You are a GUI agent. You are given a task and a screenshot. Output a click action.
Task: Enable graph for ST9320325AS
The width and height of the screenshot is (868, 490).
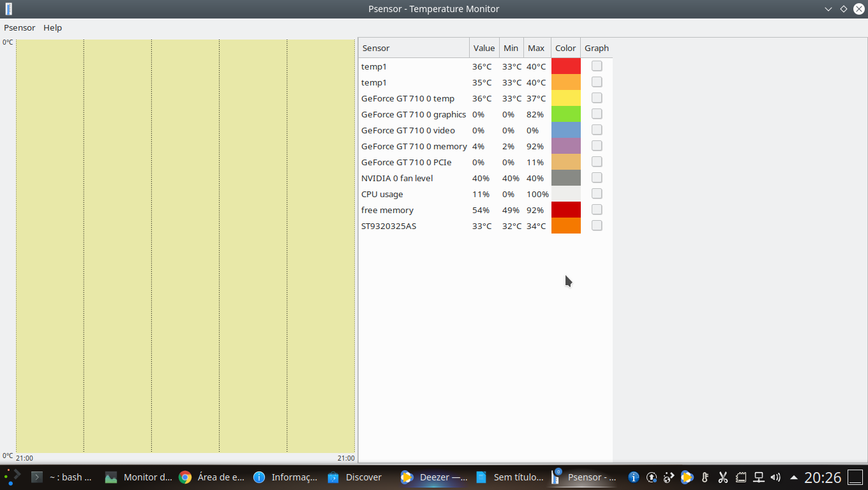tap(597, 225)
